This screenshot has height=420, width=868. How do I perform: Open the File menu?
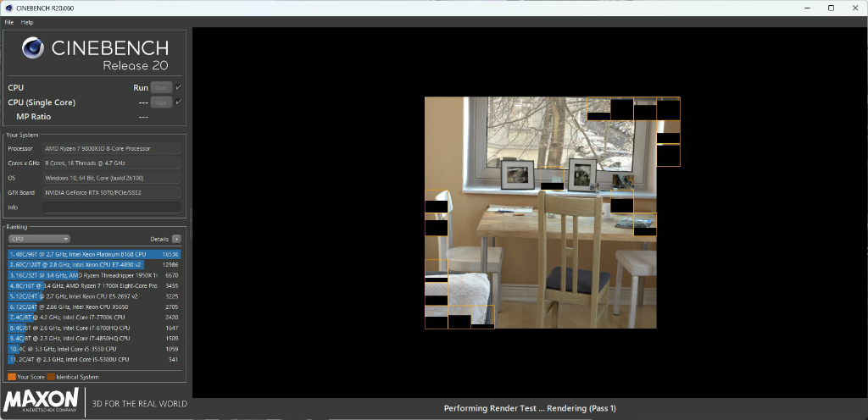coord(8,22)
